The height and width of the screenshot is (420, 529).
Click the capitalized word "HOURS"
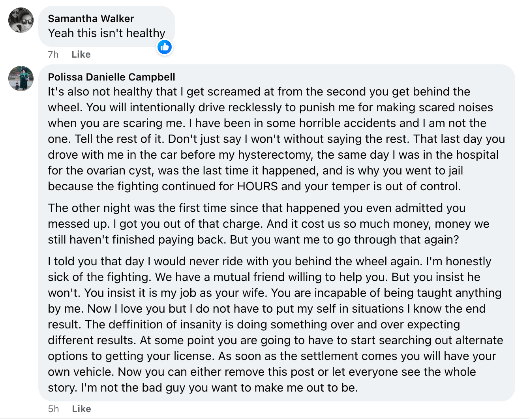coord(257,186)
